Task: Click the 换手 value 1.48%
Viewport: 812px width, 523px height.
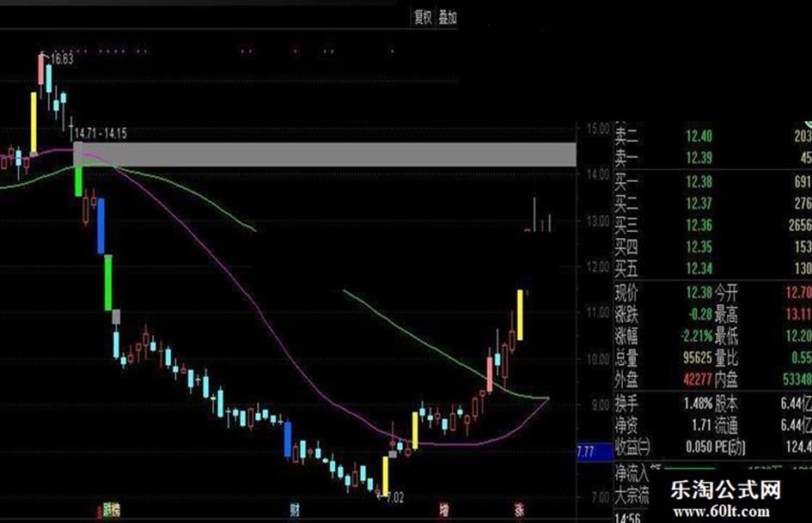Action: click(698, 404)
